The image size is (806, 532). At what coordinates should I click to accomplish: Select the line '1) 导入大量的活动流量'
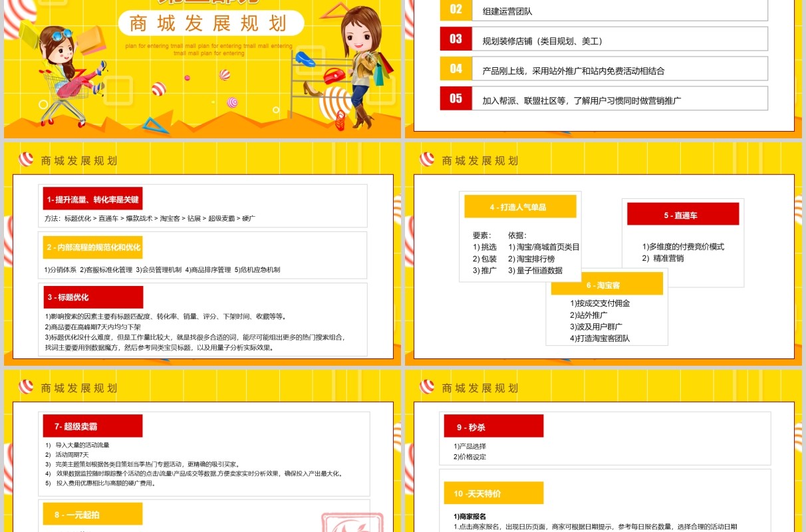tap(77, 445)
